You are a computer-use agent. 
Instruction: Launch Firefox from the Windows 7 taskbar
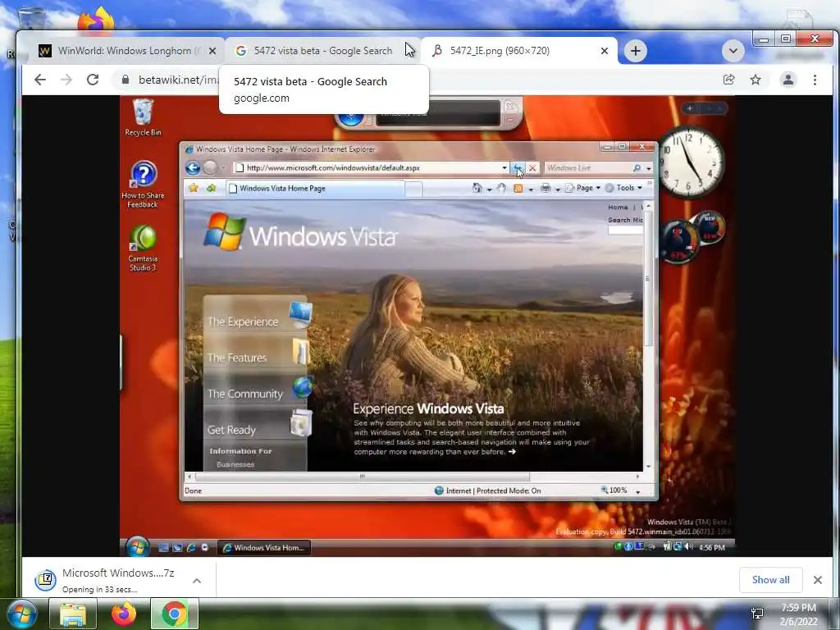point(123,614)
